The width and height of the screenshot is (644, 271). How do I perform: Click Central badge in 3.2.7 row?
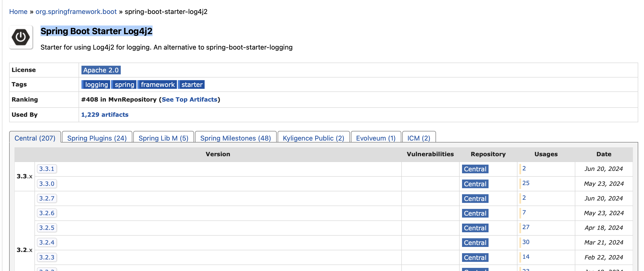click(475, 199)
